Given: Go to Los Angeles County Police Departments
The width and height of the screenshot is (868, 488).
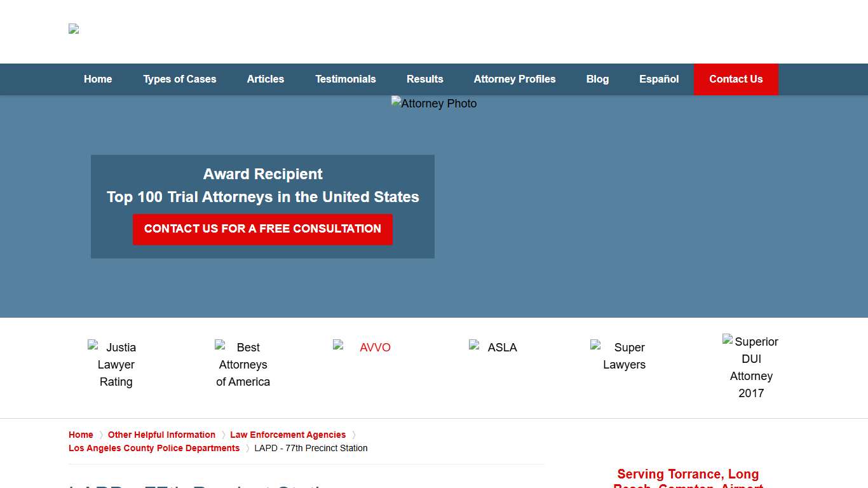Looking at the screenshot, I should 154,448.
